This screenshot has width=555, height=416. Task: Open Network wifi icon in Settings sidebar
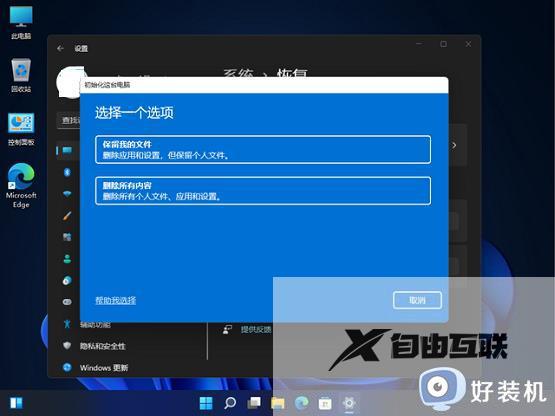[x=67, y=194]
